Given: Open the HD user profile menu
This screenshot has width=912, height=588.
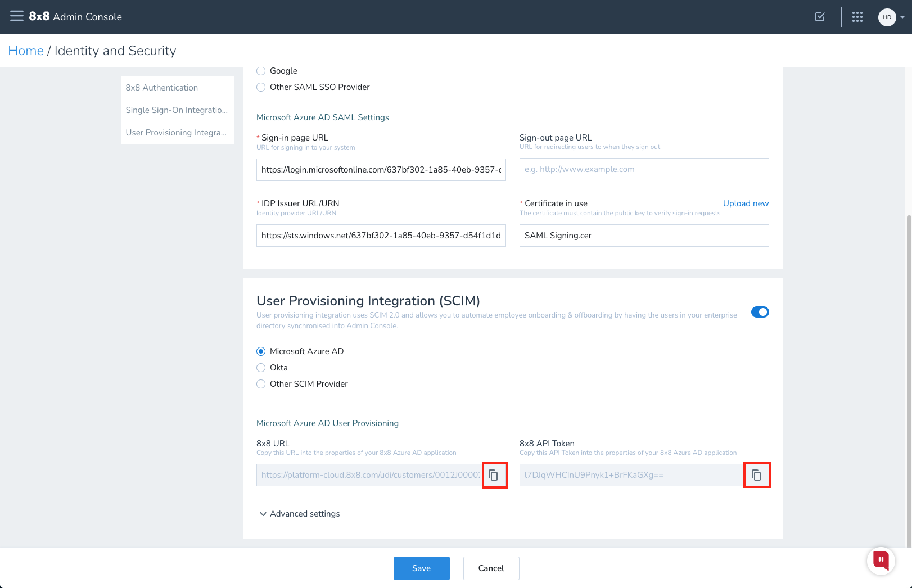Looking at the screenshot, I should [x=891, y=17].
